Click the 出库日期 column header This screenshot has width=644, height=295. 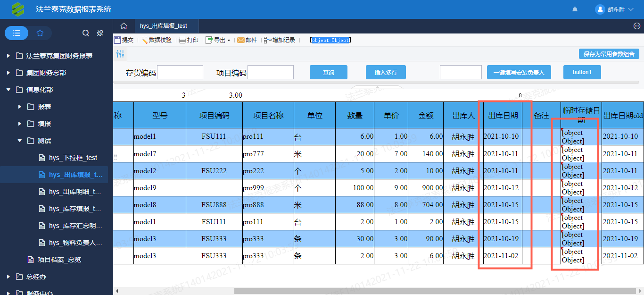[x=503, y=115]
